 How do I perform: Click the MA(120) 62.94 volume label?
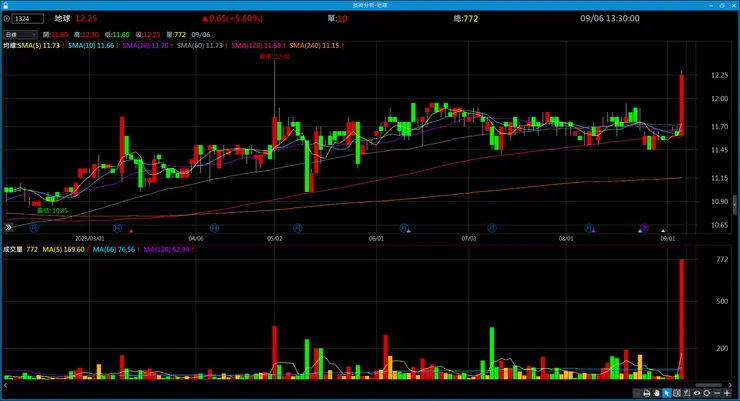point(166,249)
